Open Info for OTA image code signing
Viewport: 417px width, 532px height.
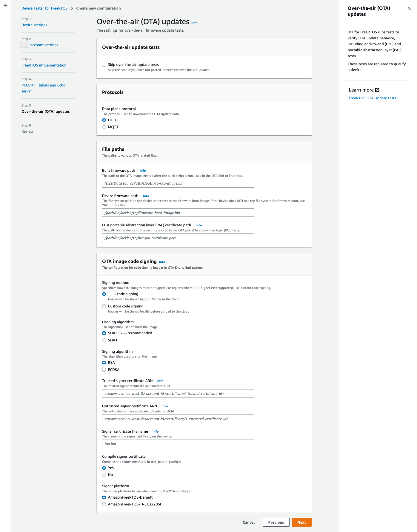(x=162, y=262)
